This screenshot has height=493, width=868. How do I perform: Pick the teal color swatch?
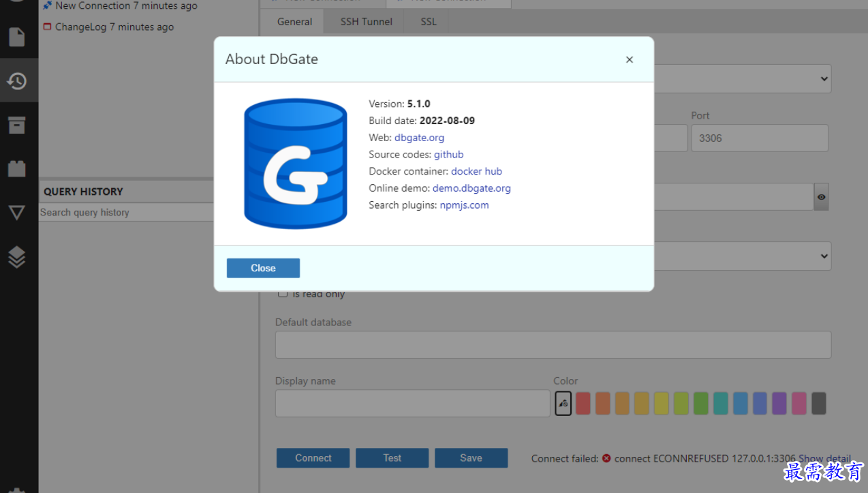721,403
